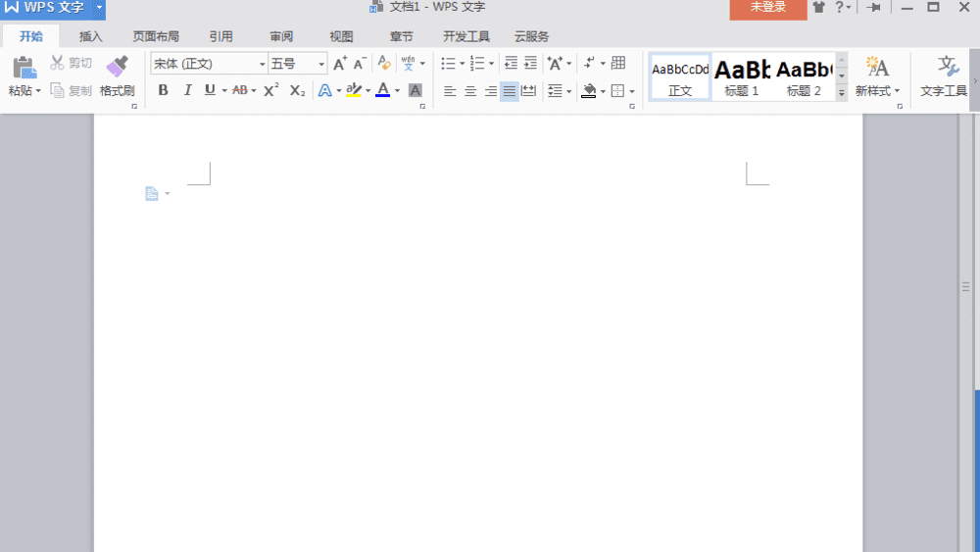Open the Text Tools wrench icon

(948, 67)
